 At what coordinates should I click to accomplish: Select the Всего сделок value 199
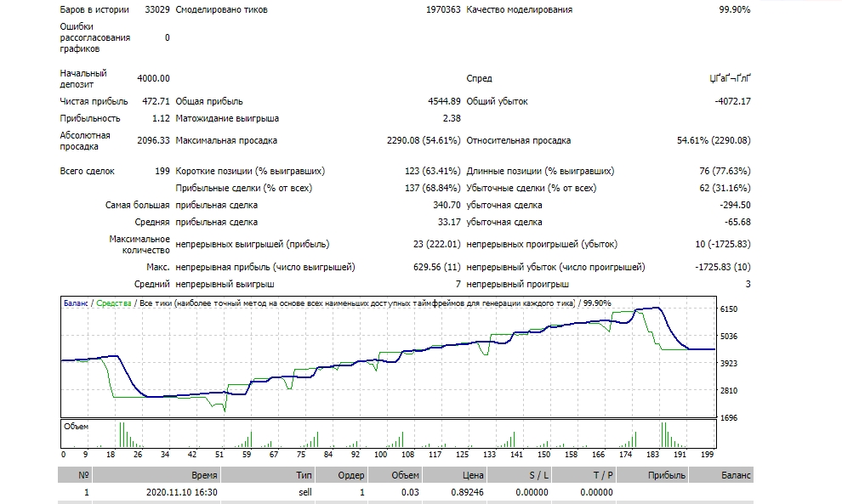162,171
